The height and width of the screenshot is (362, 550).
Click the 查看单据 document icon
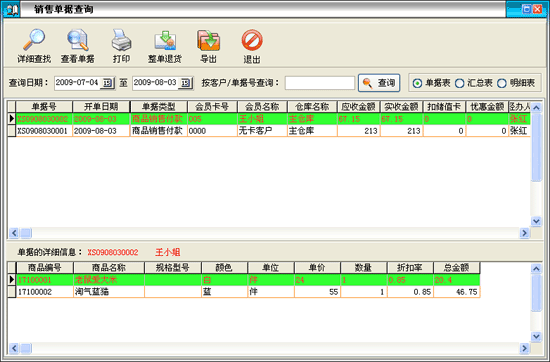[78, 40]
